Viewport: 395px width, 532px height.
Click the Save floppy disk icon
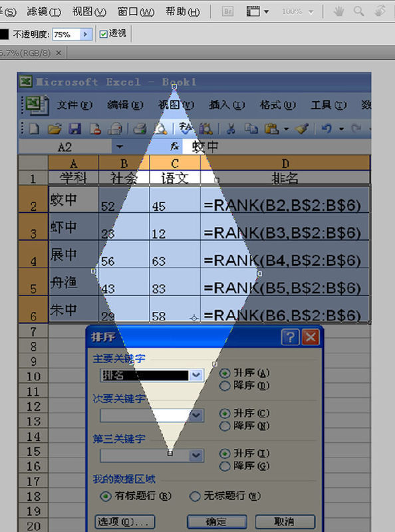pyautogui.click(x=74, y=129)
